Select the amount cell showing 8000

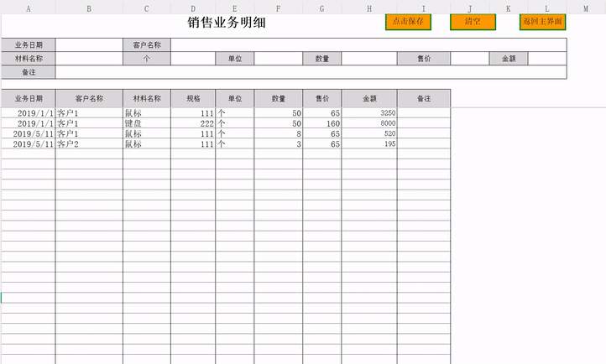coord(369,123)
